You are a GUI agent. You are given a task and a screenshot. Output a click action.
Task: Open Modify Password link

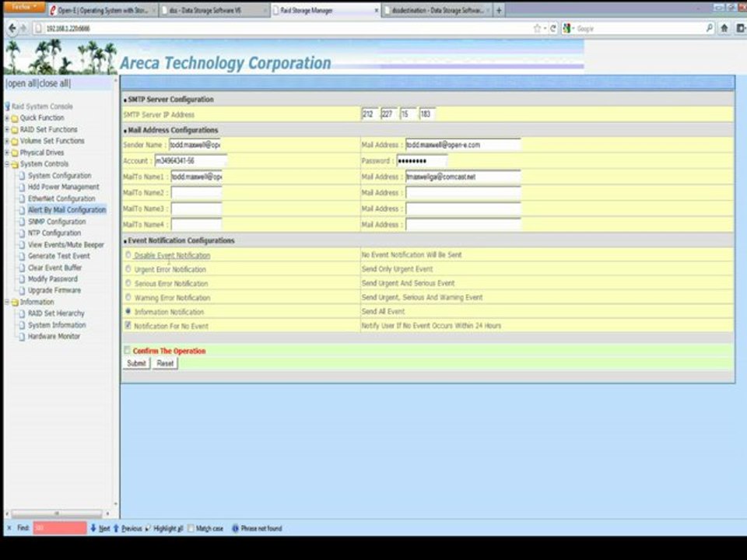point(52,279)
